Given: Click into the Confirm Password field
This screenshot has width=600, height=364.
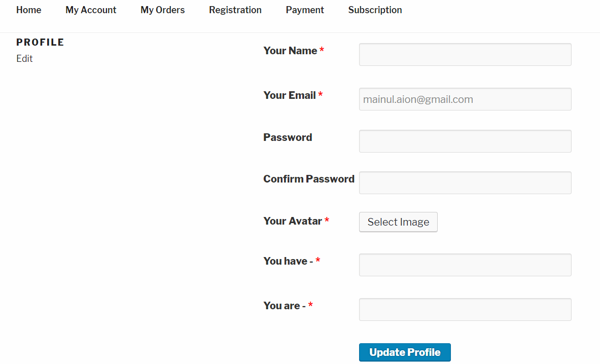Looking at the screenshot, I should coord(465,183).
